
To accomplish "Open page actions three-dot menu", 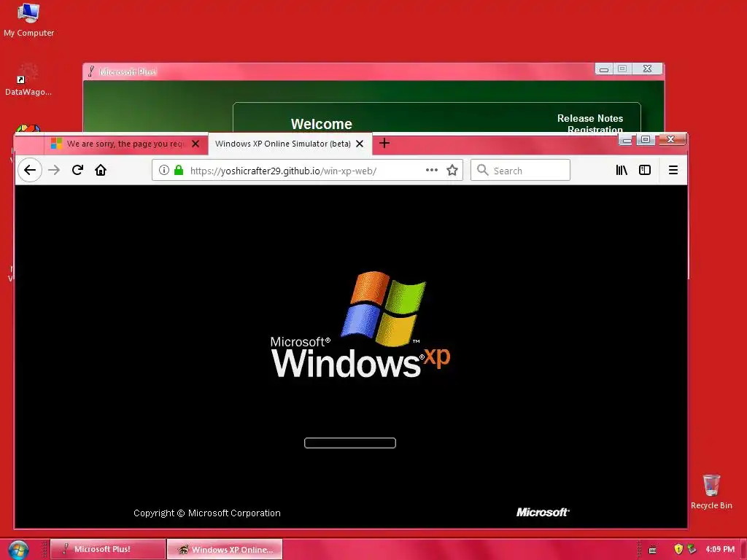I will tap(432, 170).
